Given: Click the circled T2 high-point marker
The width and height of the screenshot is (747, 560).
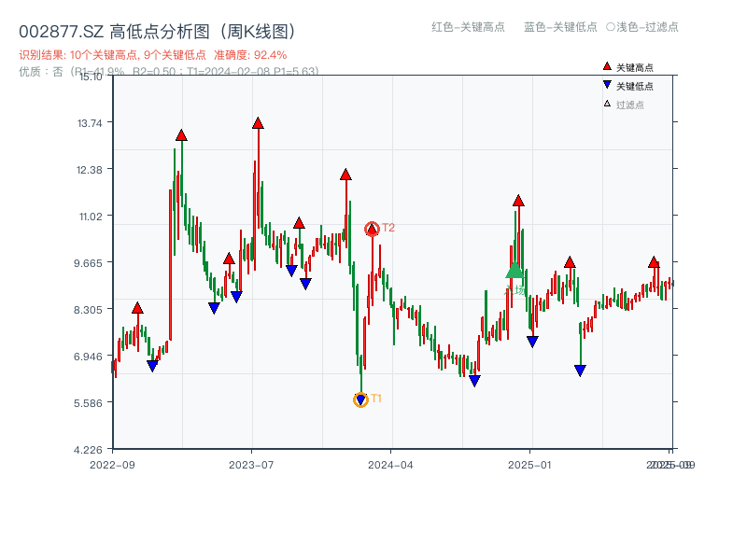Looking at the screenshot, I should click(370, 227).
